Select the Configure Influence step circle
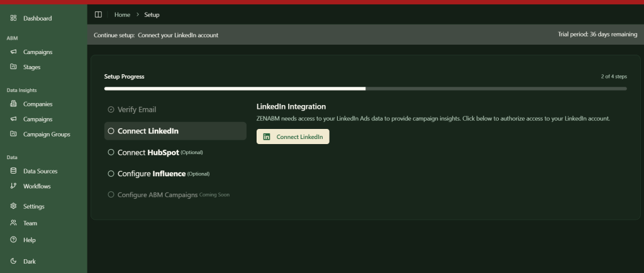Image resolution: width=644 pixels, height=273 pixels. (x=111, y=174)
